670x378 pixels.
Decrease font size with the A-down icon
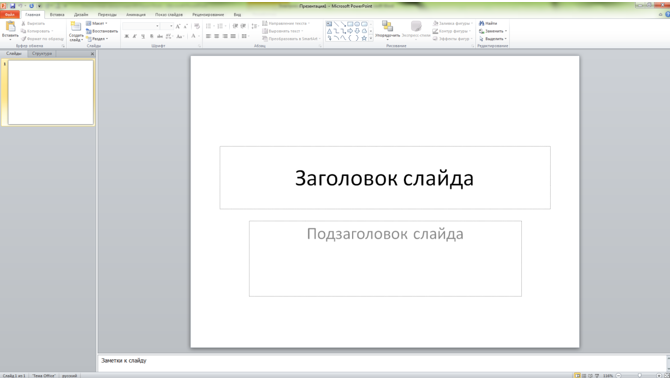[x=185, y=26]
